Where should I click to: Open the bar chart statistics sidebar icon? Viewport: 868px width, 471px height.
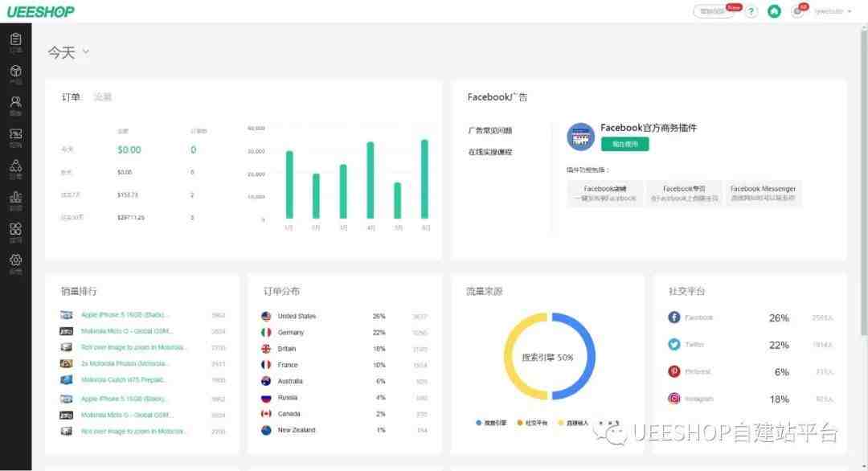15,199
